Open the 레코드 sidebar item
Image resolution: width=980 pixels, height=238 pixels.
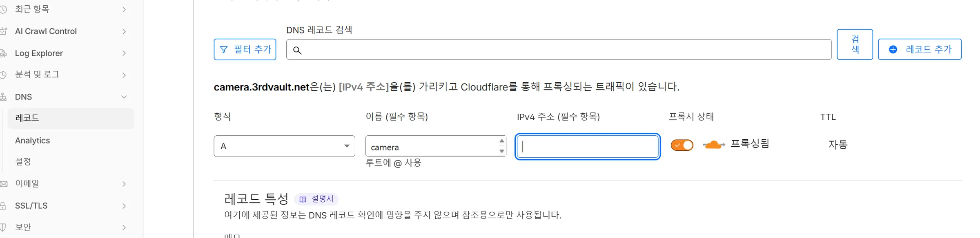(x=27, y=118)
